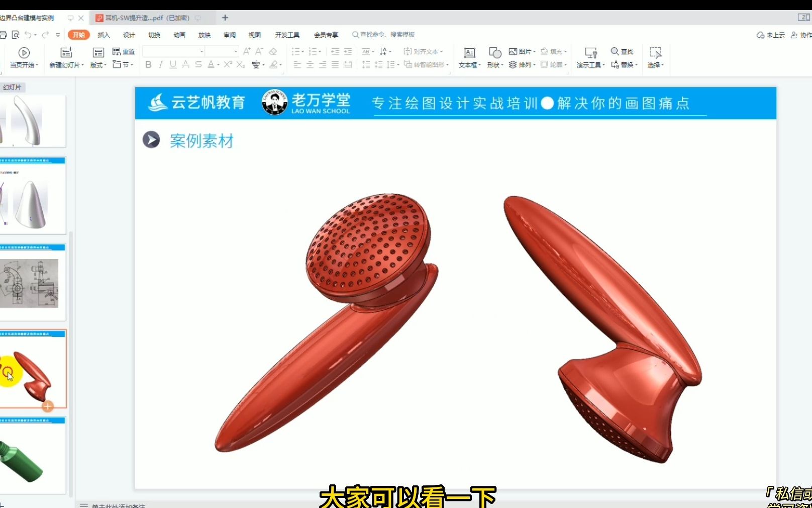Switch to the encrypted PDF document tab
812x508 pixels.
click(x=146, y=18)
